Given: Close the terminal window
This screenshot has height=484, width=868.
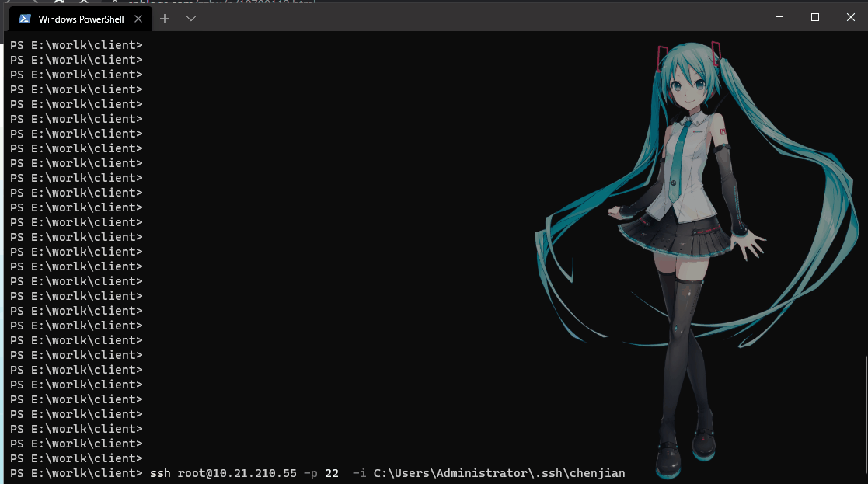Looking at the screenshot, I should click(x=851, y=17).
